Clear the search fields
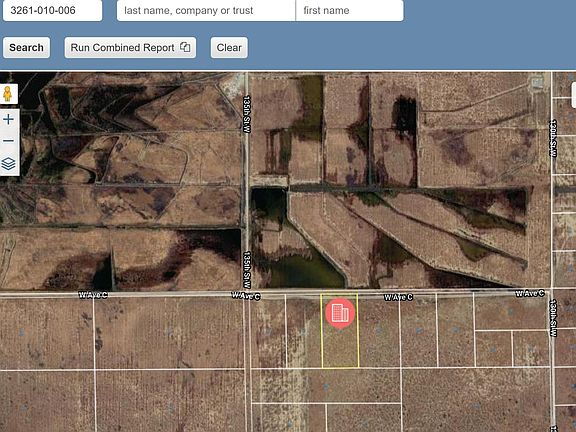The height and width of the screenshot is (432, 576). pyautogui.click(x=229, y=47)
